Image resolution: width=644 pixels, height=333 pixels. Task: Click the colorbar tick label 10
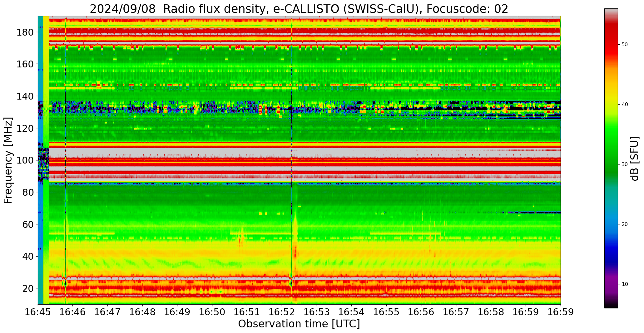tap(625, 284)
